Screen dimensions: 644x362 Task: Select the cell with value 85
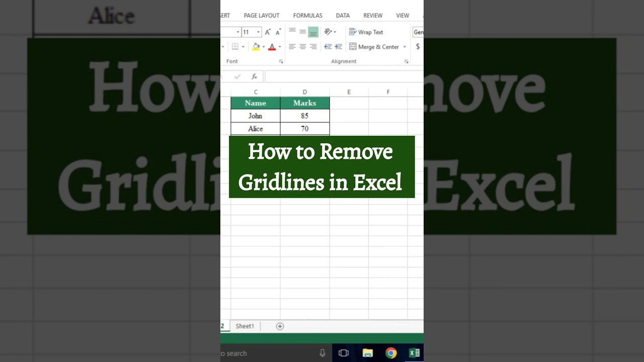305,116
